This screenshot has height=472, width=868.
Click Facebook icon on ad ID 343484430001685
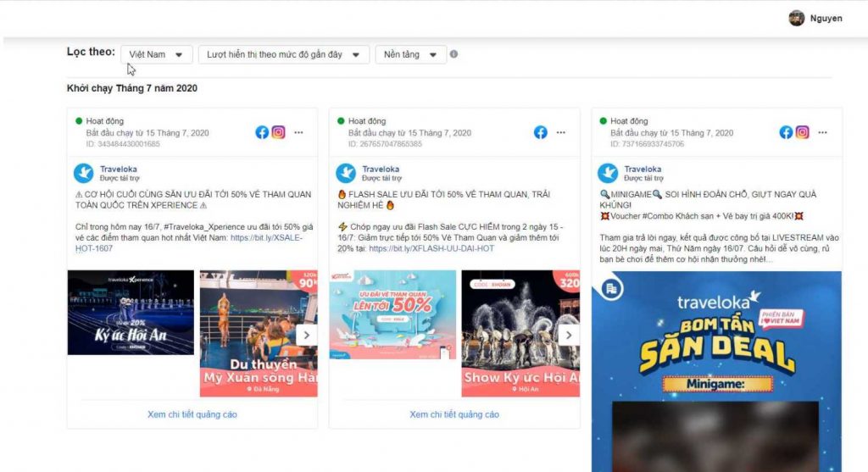pos(262,132)
